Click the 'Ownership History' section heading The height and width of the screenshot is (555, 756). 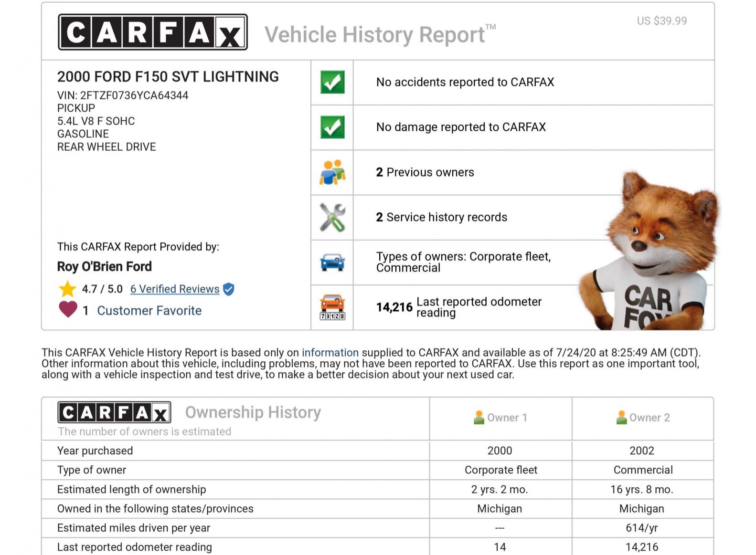click(x=253, y=412)
